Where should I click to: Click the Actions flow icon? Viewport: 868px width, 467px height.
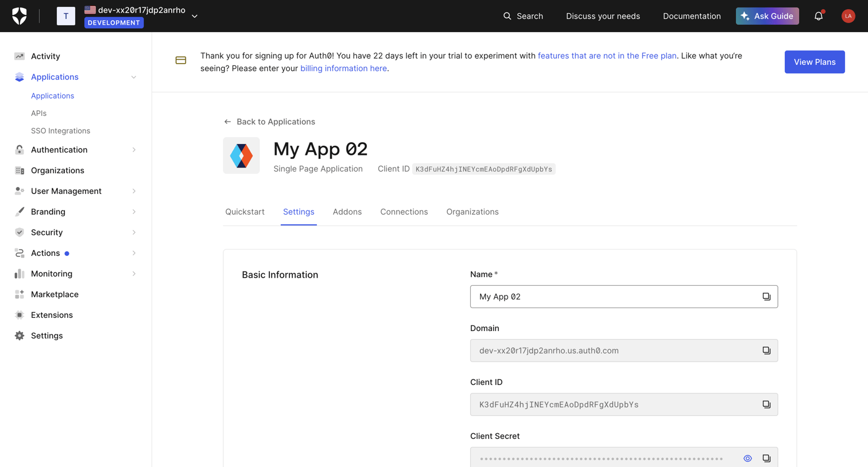[20, 253]
